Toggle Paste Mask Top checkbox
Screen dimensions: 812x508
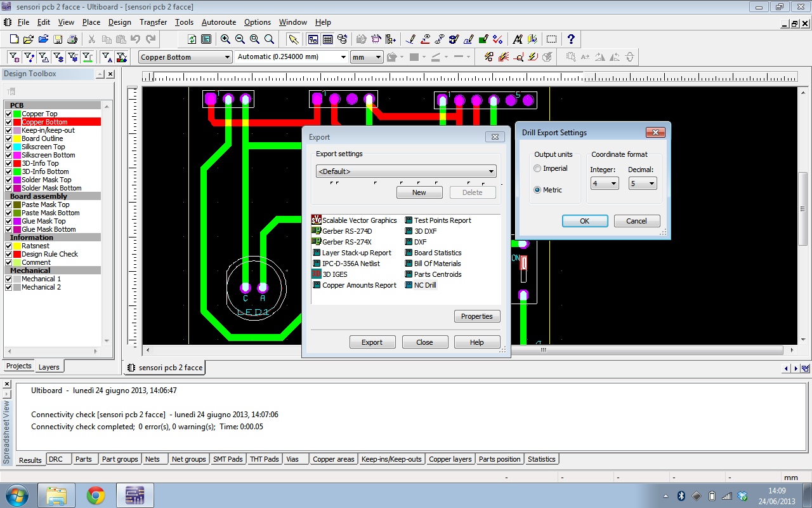tap(8, 204)
